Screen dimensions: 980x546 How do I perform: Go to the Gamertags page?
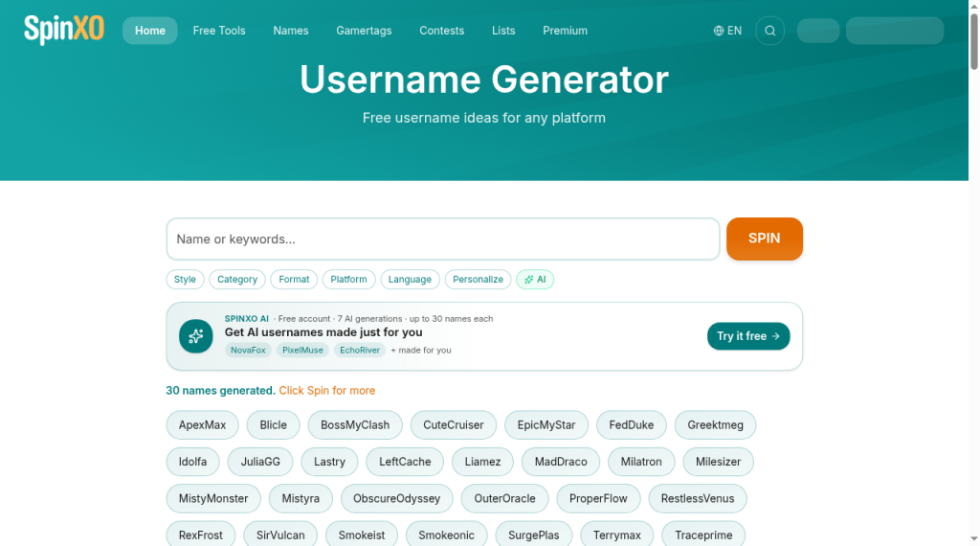click(x=364, y=31)
